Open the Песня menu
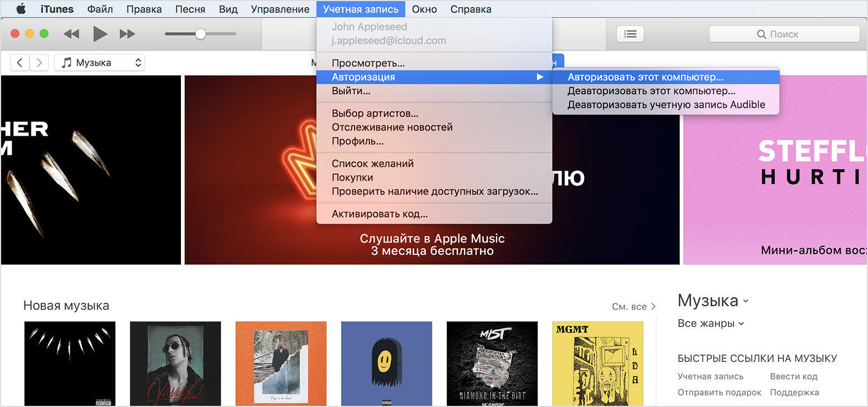The width and height of the screenshot is (868, 407). [x=190, y=9]
